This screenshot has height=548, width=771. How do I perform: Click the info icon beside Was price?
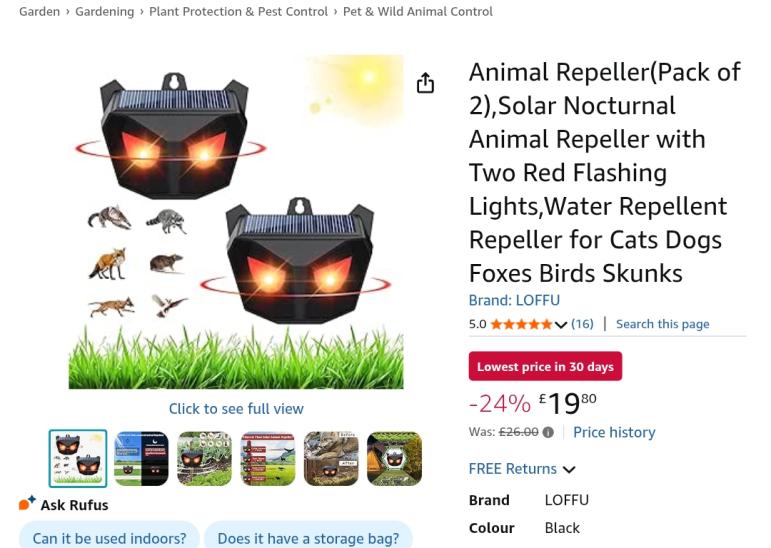548,432
